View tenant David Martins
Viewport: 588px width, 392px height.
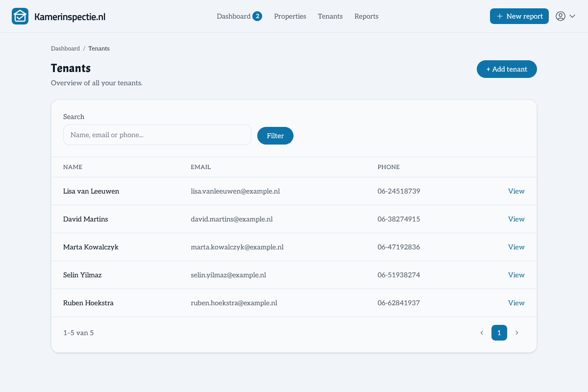[516, 219]
